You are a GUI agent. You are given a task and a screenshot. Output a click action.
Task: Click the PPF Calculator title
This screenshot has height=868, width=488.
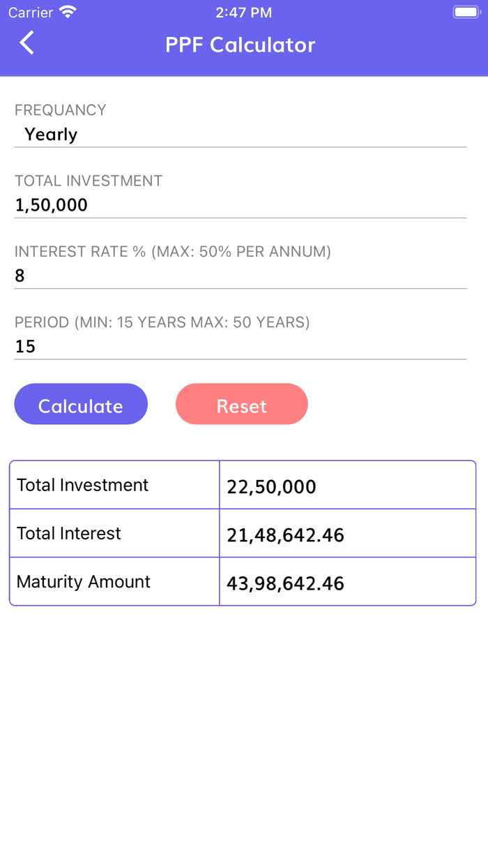[x=241, y=44]
